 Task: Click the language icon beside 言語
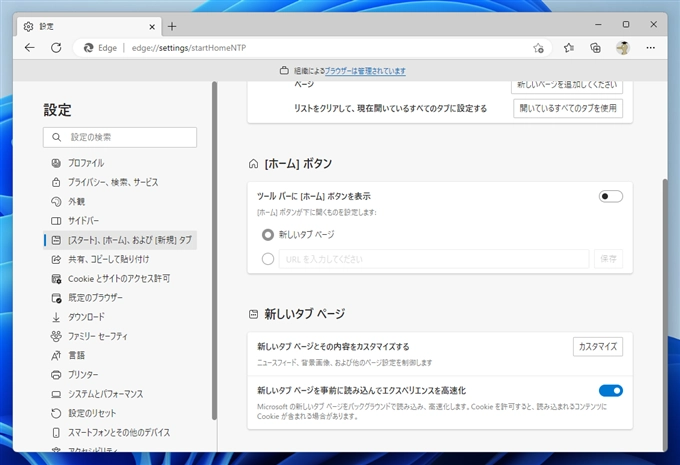[56, 355]
